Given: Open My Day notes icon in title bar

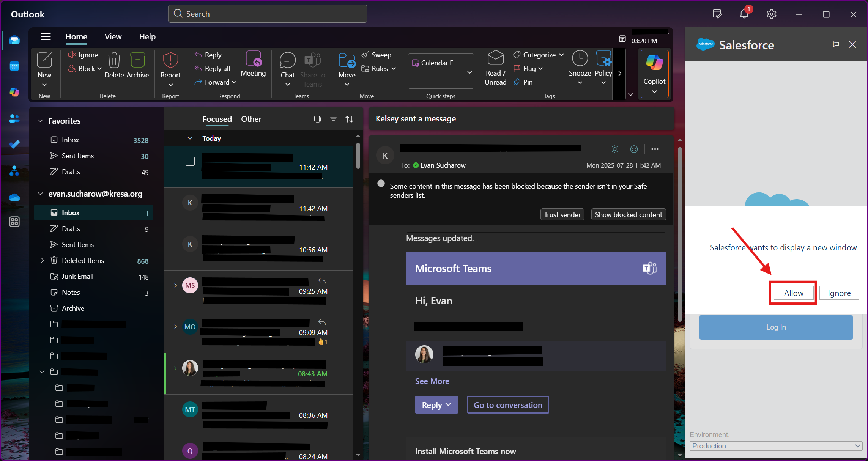Looking at the screenshot, I should coord(717,14).
